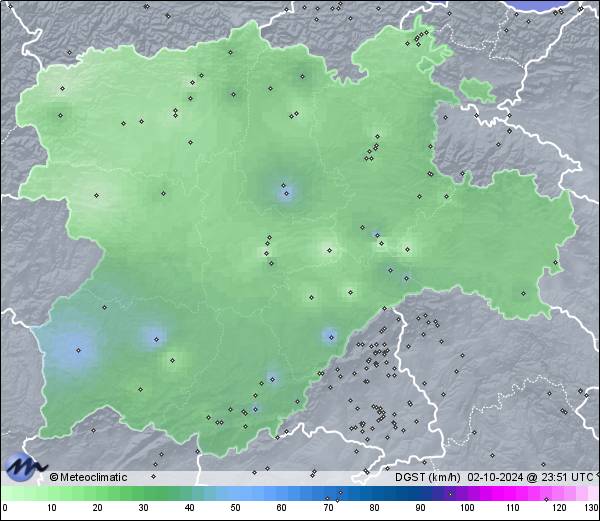Click scale label 60
Viewport: 600px width, 521px height.
[282, 508]
